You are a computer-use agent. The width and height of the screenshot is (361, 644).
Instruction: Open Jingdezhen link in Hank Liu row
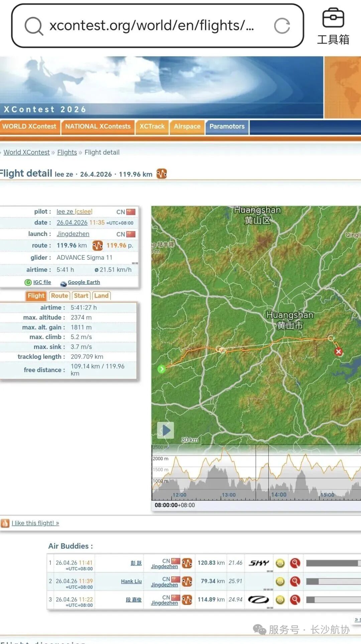(164, 584)
